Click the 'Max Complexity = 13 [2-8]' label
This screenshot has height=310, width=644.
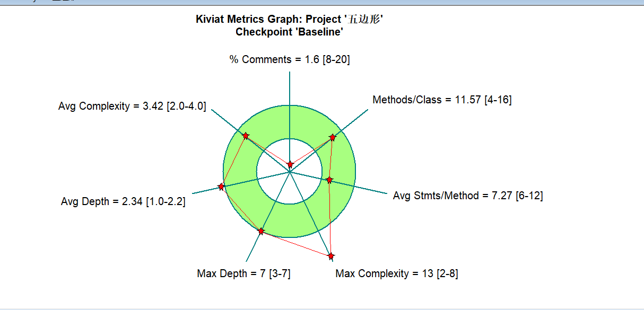click(x=397, y=274)
